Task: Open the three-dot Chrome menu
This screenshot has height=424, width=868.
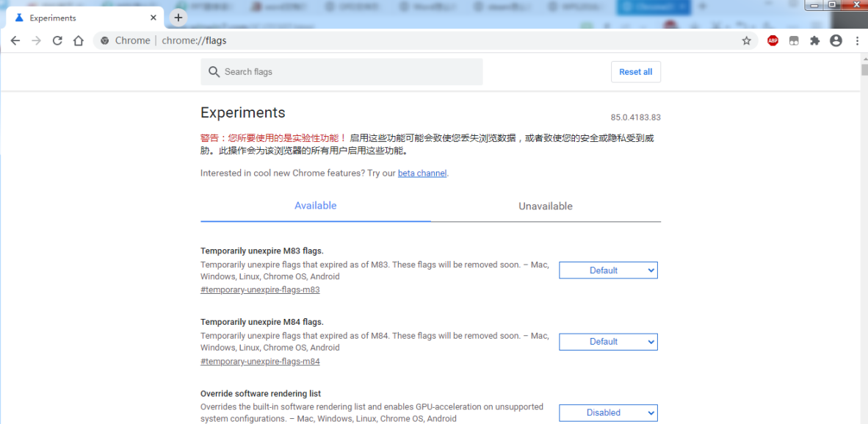Action: [857, 40]
